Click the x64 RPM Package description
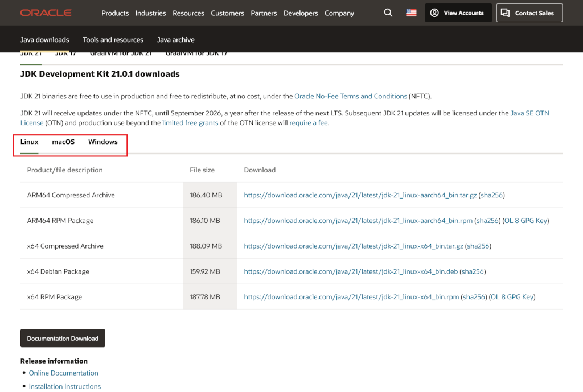Viewport: 583px width, 392px height. click(x=54, y=297)
